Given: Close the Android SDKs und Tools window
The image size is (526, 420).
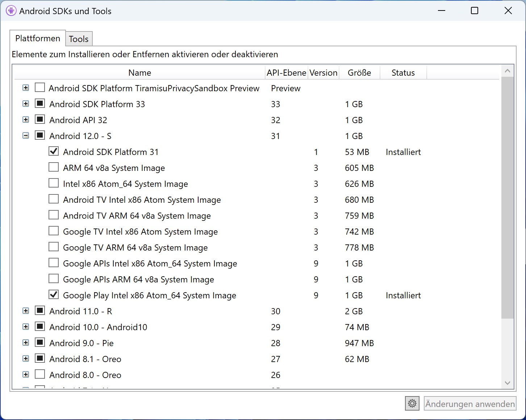Looking at the screenshot, I should (508, 11).
